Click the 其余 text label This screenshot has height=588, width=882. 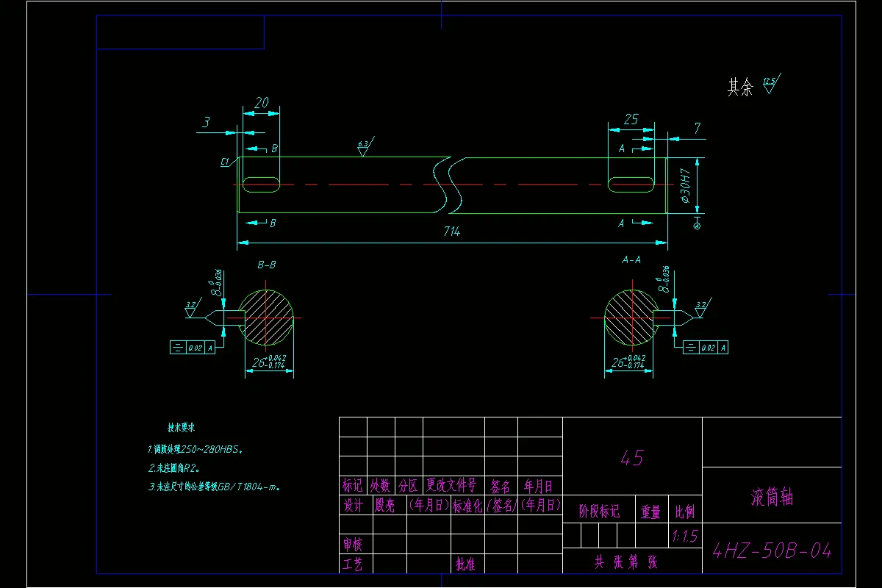(740, 88)
